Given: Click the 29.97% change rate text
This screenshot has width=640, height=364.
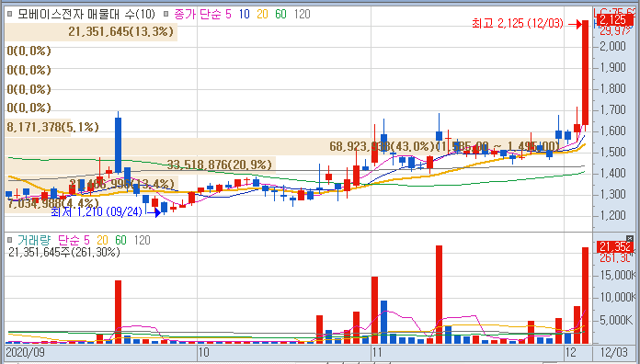Looking at the screenshot, I should (x=615, y=30).
